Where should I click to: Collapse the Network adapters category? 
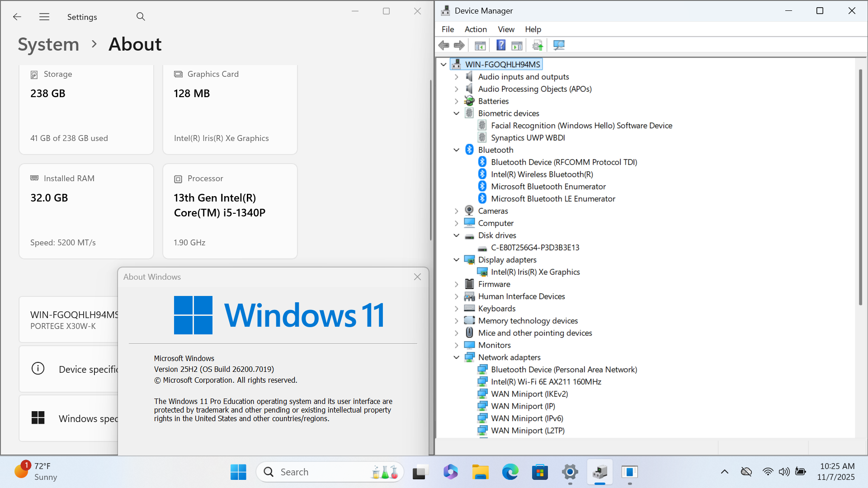pyautogui.click(x=456, y=357)
